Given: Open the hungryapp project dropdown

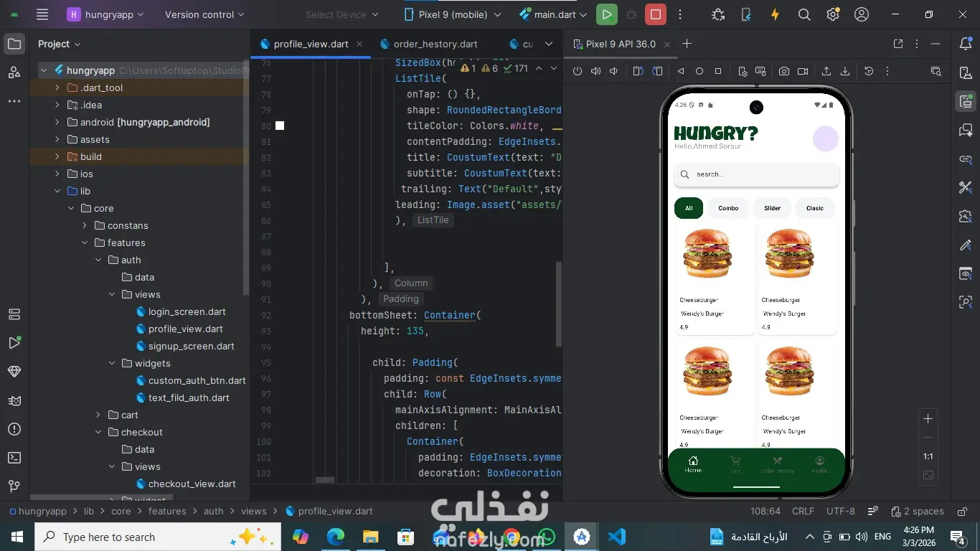Looking at the screenshot, I should [x=106, y=14].
